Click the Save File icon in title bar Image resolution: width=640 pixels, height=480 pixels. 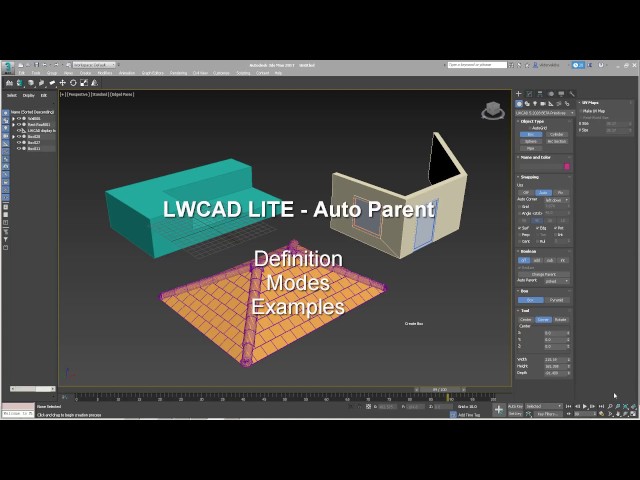tap(36, 64)
